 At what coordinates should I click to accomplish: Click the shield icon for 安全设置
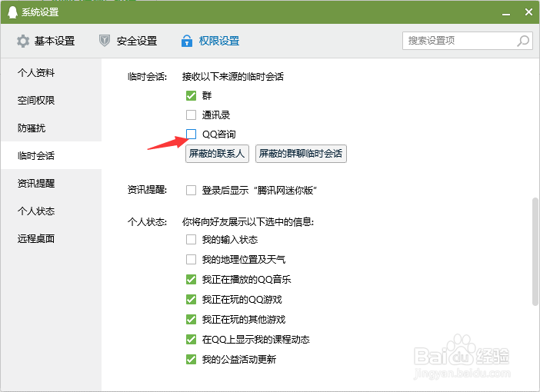[105, 41]
